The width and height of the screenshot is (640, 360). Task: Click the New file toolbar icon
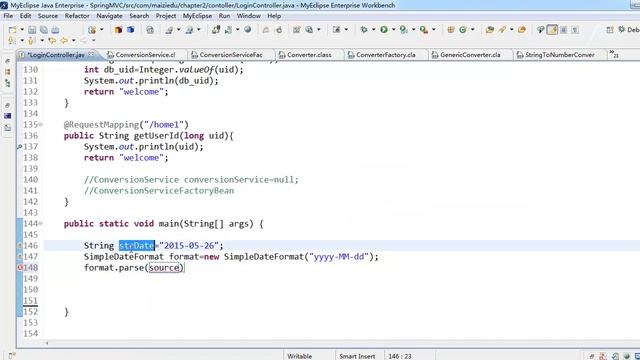12,30
